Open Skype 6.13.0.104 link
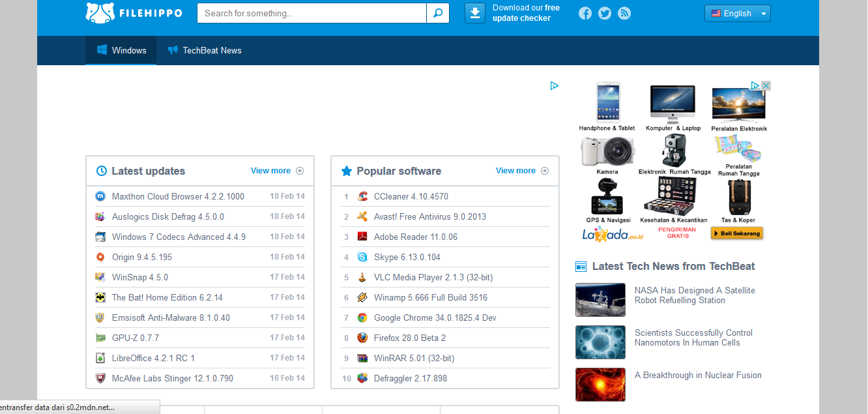Viewport: 868px width, 414px height. [407, 257]
